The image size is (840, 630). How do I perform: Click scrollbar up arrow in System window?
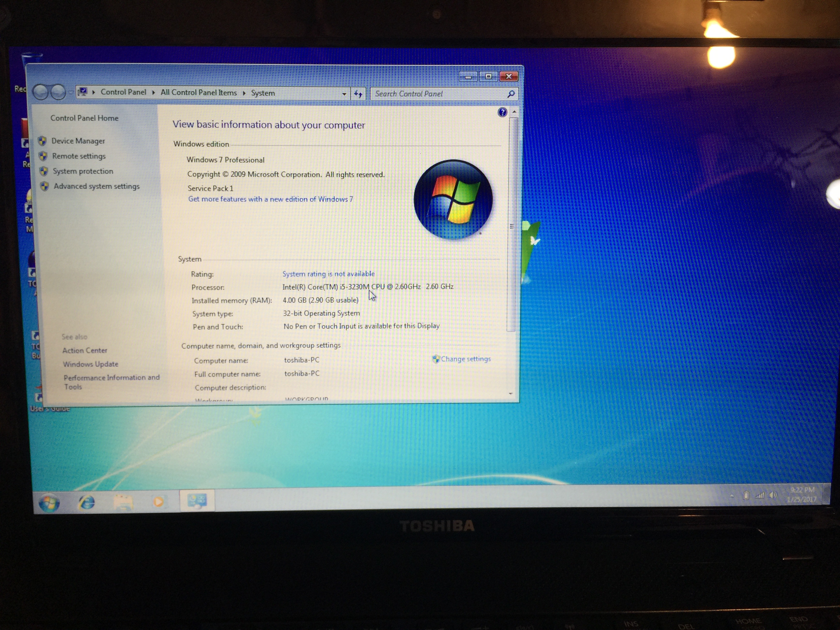(514, 112)
